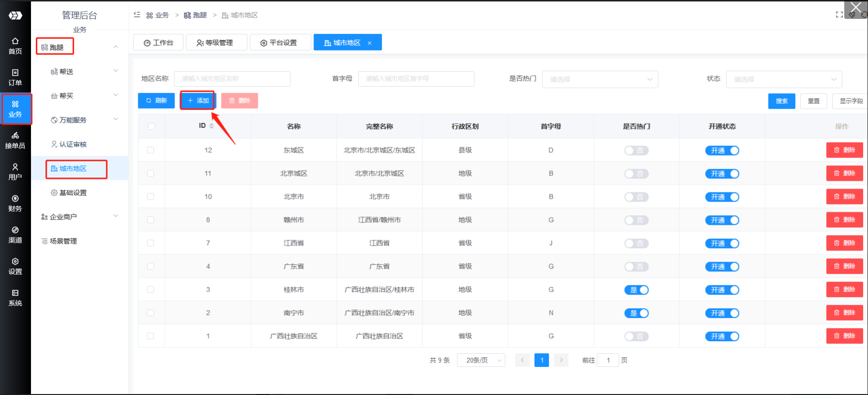Click the 系统 system icon in sidebar
This screenshot has width=868, height=395.
15,298
